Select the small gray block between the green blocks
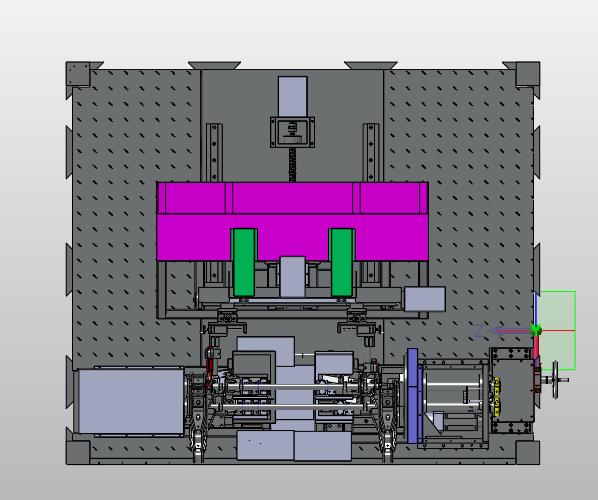The height and width of the screenshot is (500, 598). tap(293, 277)
